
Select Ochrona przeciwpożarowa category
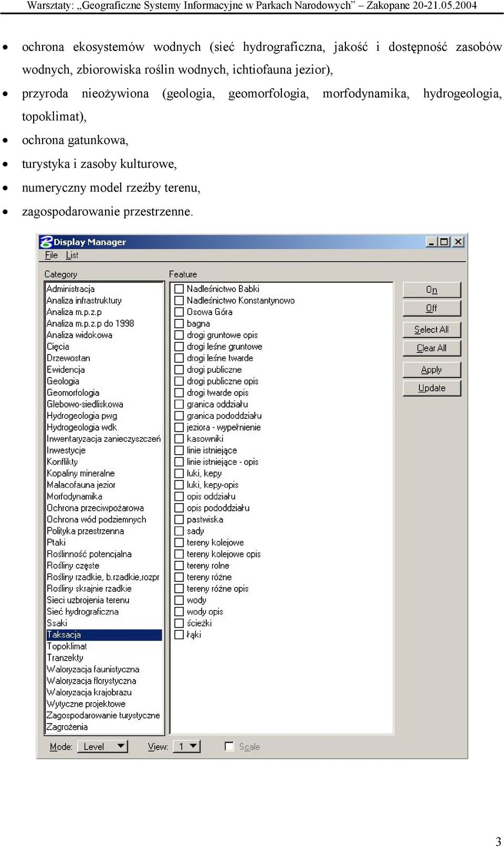coord(95,508)
